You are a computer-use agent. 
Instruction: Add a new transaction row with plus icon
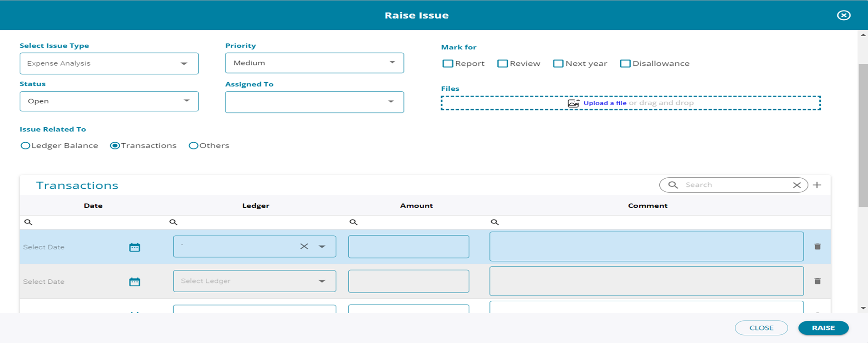point(817,185)
